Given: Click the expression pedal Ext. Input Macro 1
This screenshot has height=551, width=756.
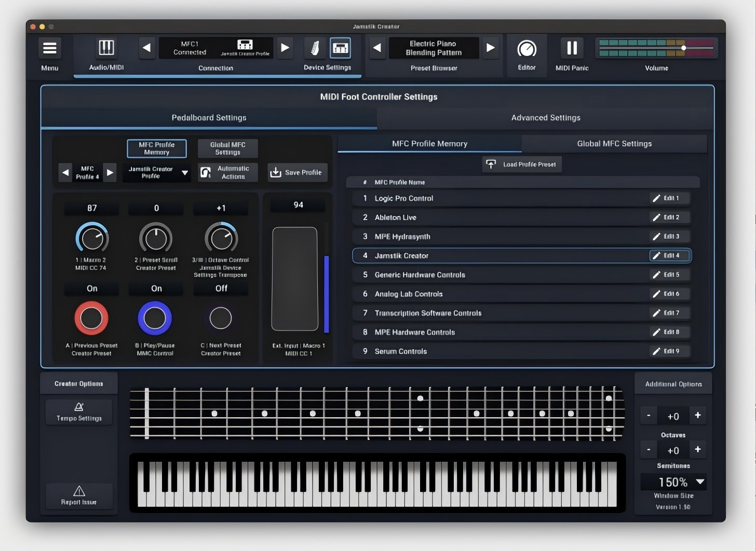Looking at the screenshot, I should (x=295, y=279).
